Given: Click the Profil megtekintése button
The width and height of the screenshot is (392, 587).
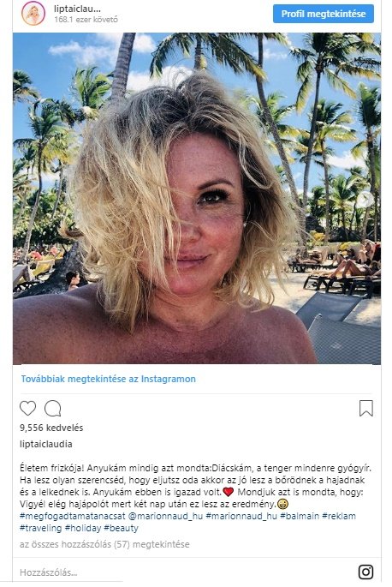Looking at the screenshot, I should tap(324, 14).
